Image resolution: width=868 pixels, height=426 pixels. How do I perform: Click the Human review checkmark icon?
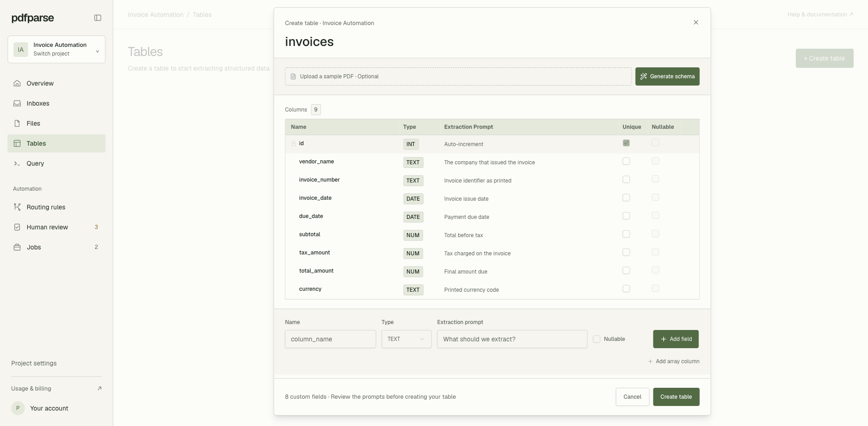tap(17, 227)
